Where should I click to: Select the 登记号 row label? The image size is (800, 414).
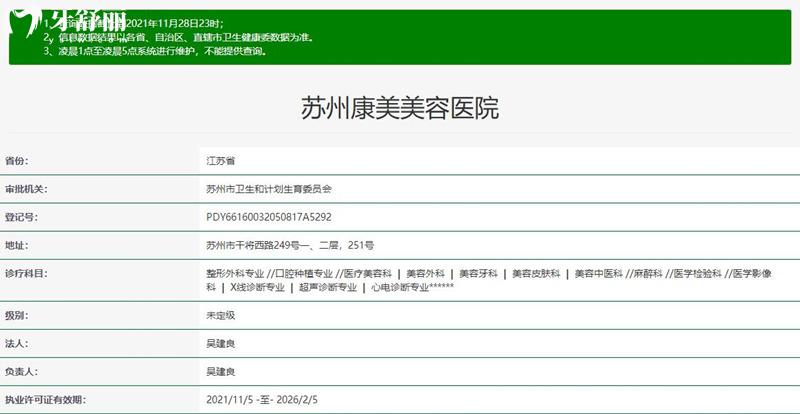coord(22,216)
